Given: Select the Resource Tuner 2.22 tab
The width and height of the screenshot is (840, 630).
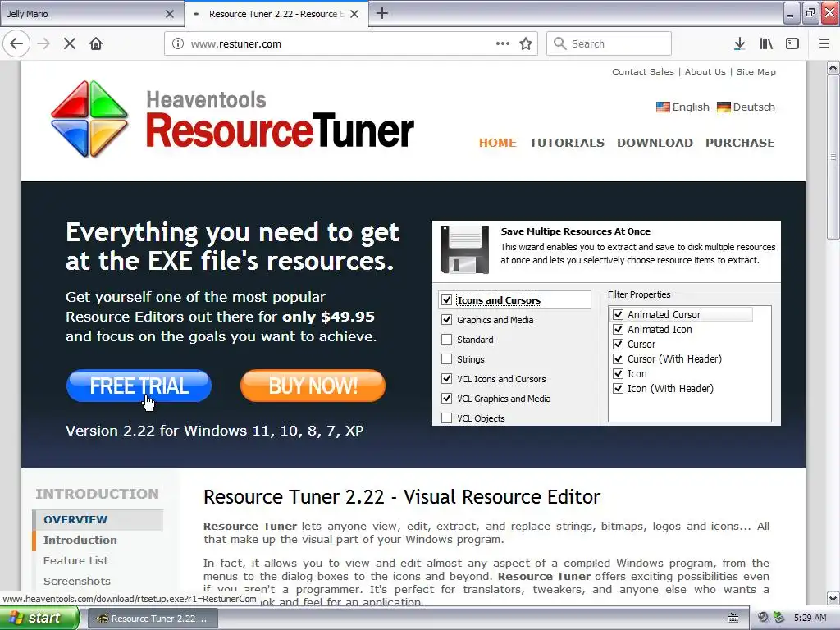Looking at the screenshot, I should tap(276, 14).
